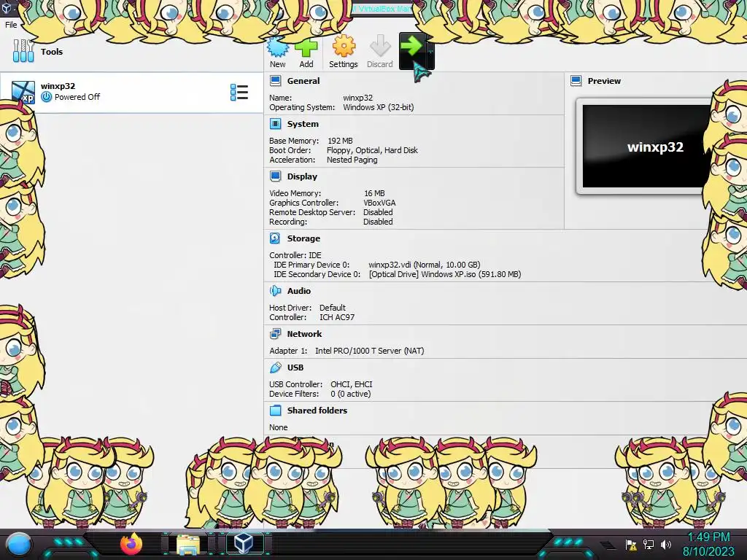Open the Audio section header
This screenshot has width=747, height=560.
(x=298, y=291)
